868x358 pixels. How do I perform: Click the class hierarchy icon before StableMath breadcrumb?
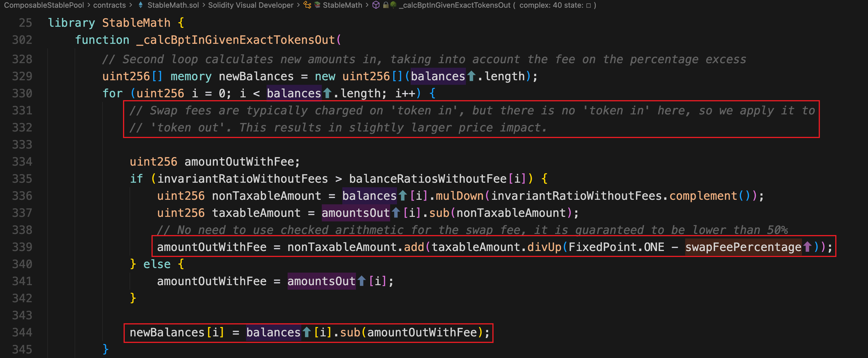pyautogui.click(x=307, y=5)
